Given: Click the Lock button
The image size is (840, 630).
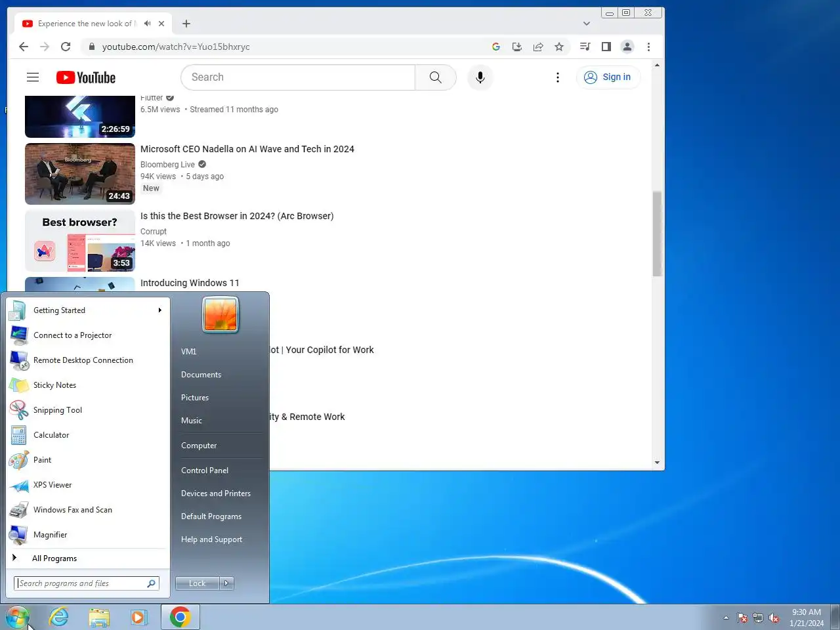Looking at the screenshot, I should (198, 583).
